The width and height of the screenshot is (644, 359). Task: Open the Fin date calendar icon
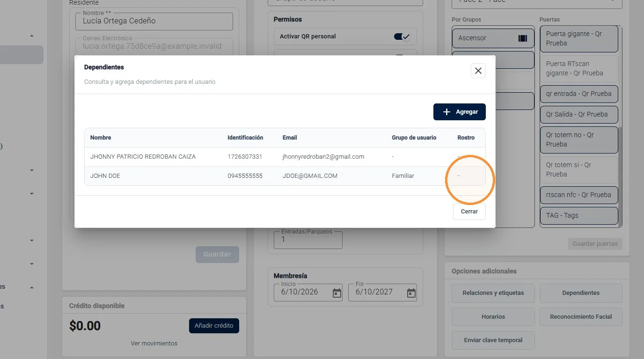click(411, 293)
